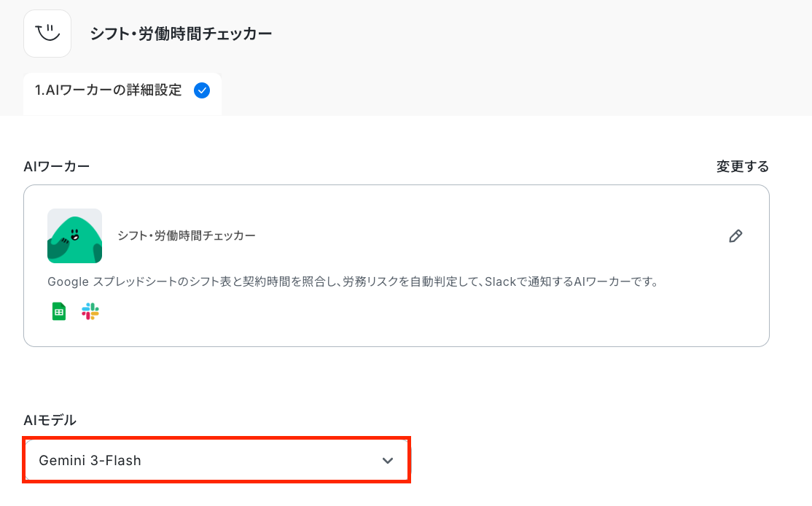Click the blue checkmark badge on the tab
The width and height of the screenshot is (812, 506).
click(x=202, y=90)
